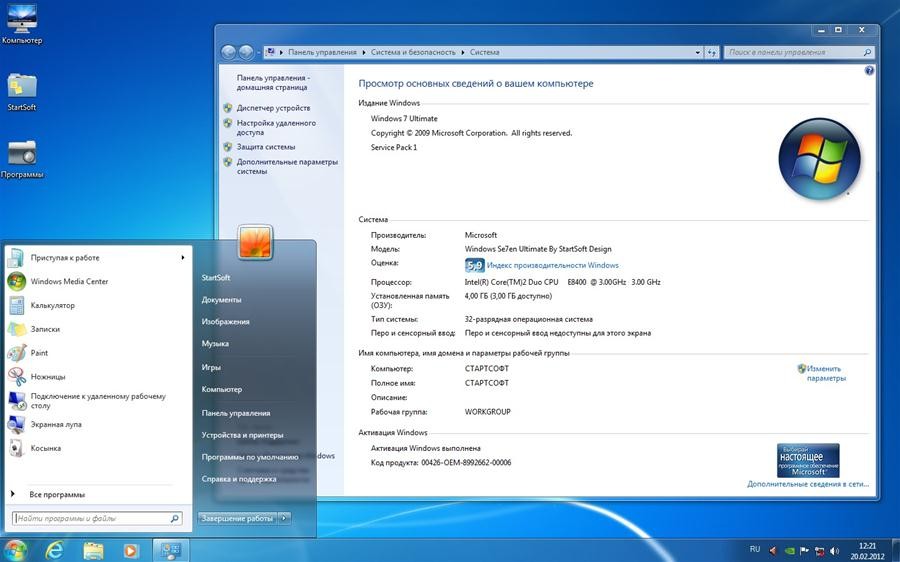The height and width of the screenshot is (562, 900).
Task: Click the performance index 5,9 badge
Action: [475, 265]
